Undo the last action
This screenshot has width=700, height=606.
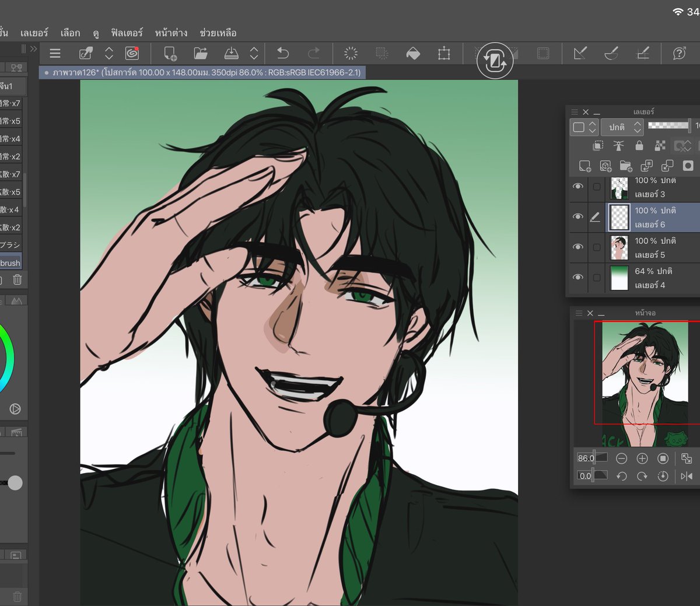283,54
